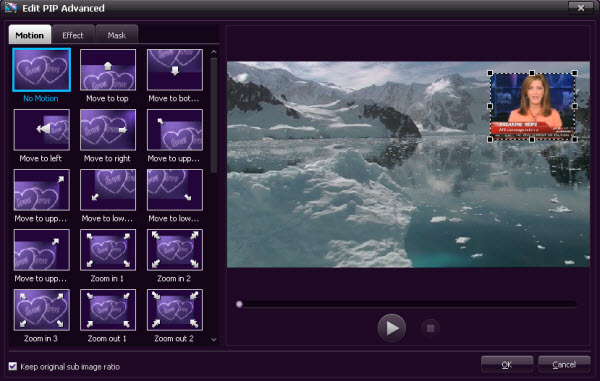Confirm changes with the OK button

coord(507,365)
